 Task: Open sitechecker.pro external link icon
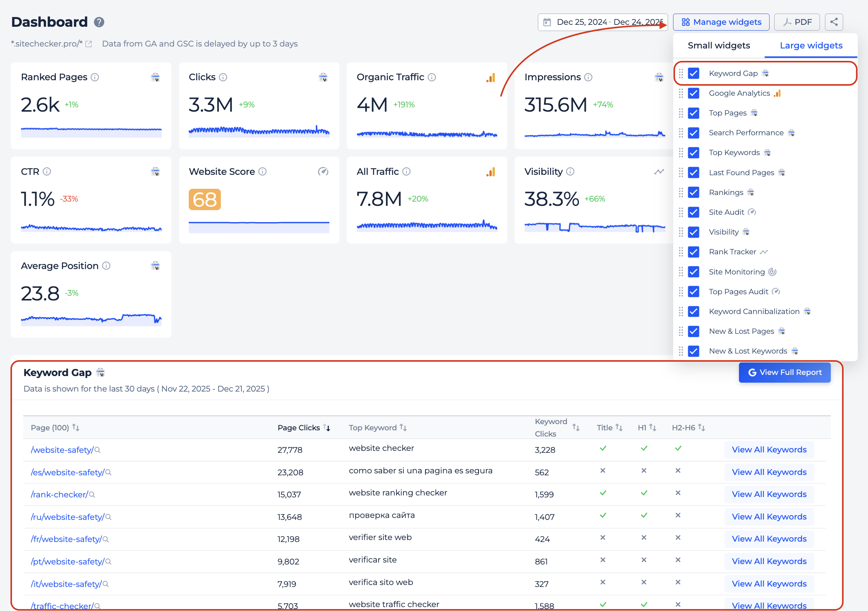(x=89, y=44)
